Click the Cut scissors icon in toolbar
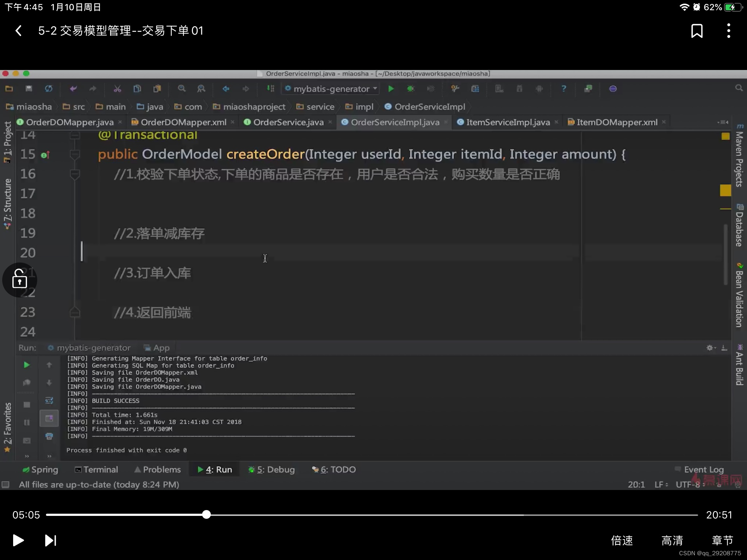This screenshot has height=560, width=747. pyautogui.click(x=117, y=89)
